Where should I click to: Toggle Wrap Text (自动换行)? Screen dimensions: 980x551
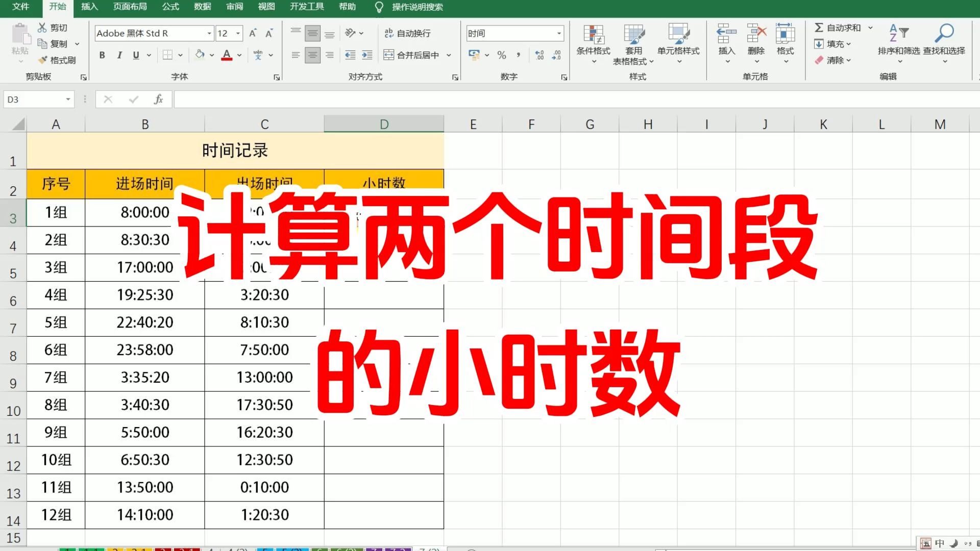coord(407,34)
